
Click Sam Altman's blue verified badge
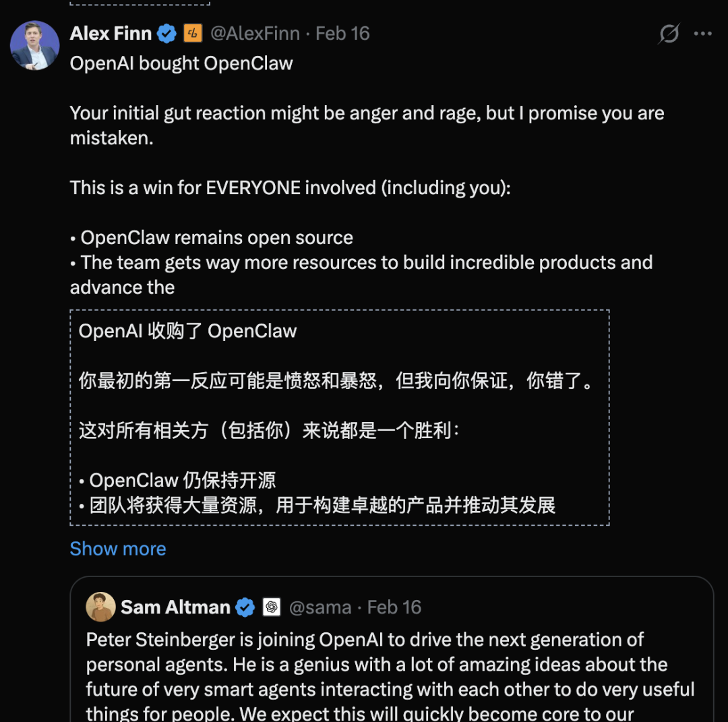245,607
